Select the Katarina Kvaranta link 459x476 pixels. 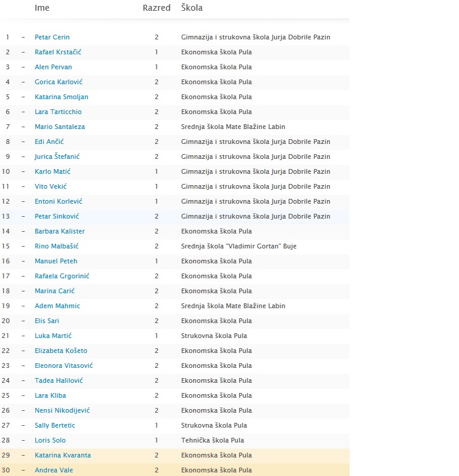tap(63, 455)
